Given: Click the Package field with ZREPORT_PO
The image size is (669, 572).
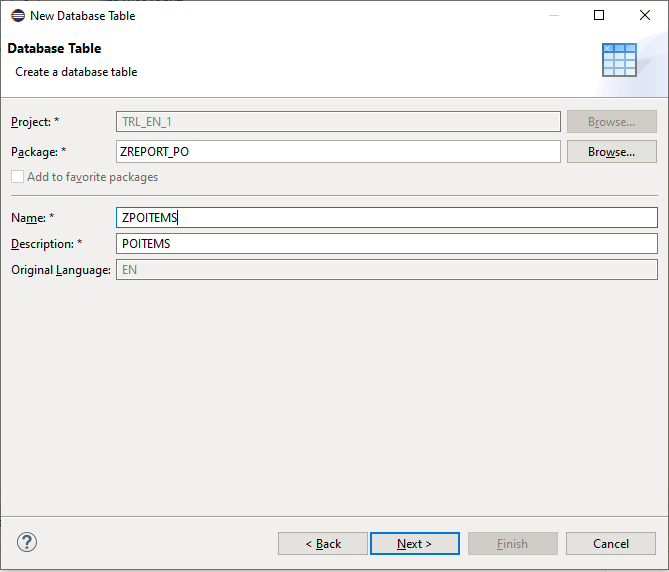Looking at the screenshot, I should click(x=338, y=151).
